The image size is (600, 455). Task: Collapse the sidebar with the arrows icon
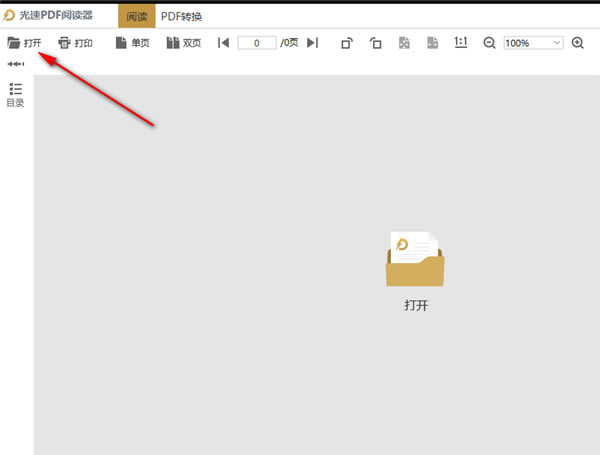tap(16, 64)
